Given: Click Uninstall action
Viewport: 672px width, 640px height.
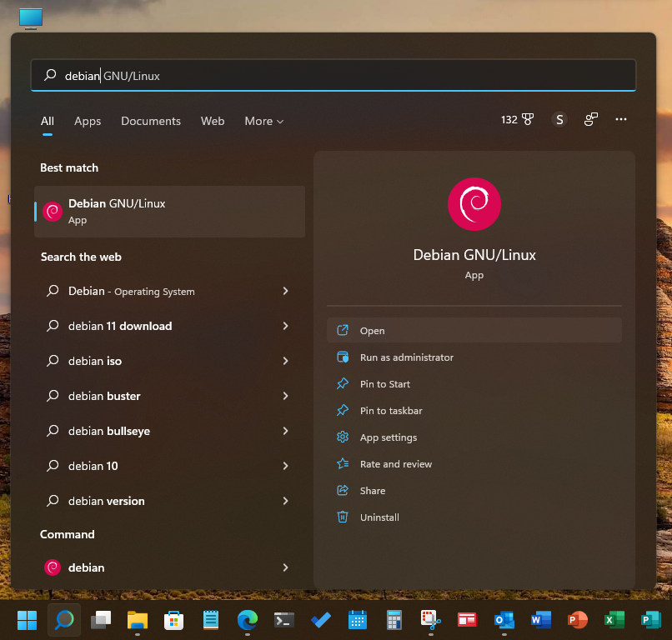Looking at the screenshot, I should click(x=474, y=517).
